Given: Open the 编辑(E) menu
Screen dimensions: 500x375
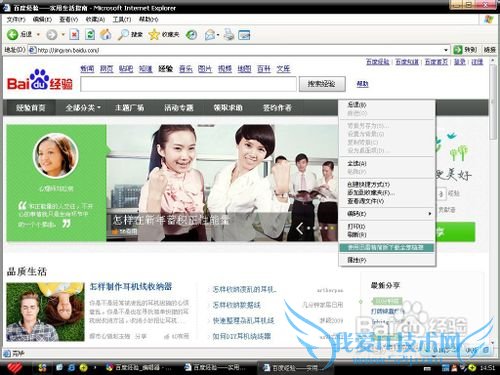Looking at the screenshot, I should [x=42, y=19].
